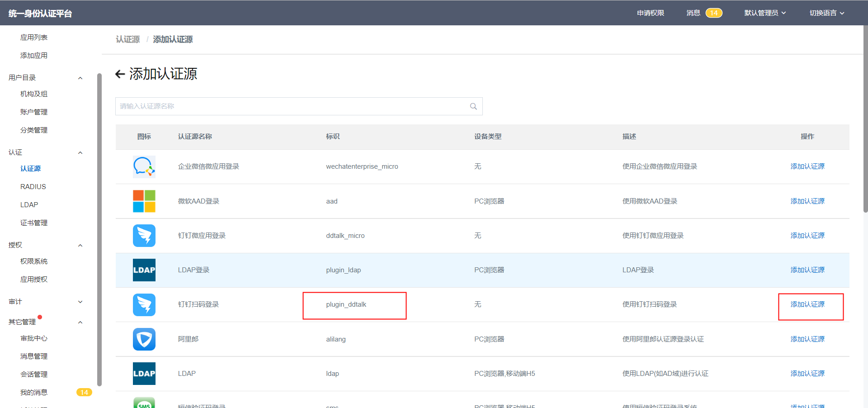Click the 钉钉微应用登录 DingTalk icon

pos(144,236)
